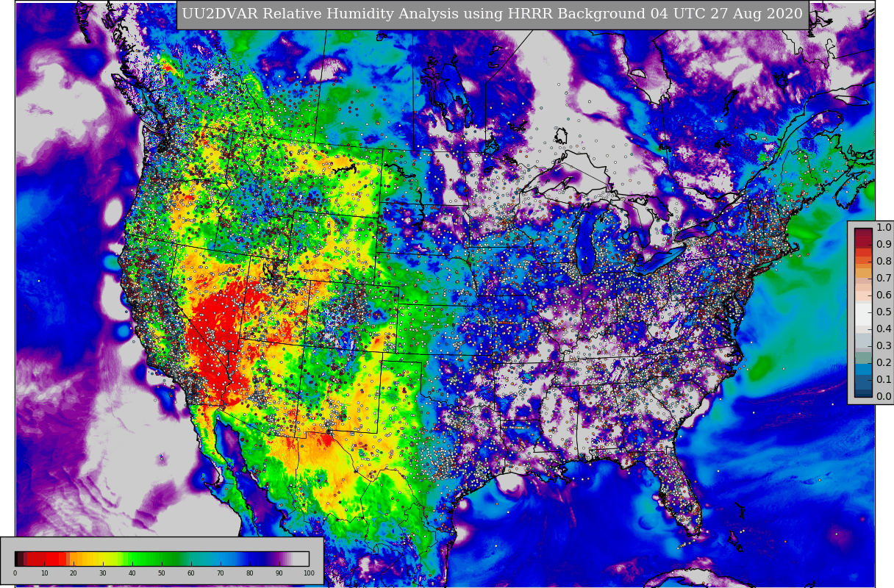The height and width of the screenshot is (588, 894).
Task: Click the 50 tick label on humidity colorbar
Action: point(162,573)
